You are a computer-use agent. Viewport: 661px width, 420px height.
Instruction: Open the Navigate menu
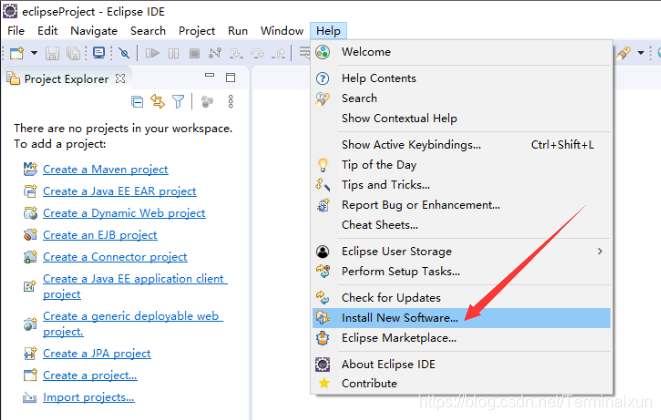(x=94, y=31)
